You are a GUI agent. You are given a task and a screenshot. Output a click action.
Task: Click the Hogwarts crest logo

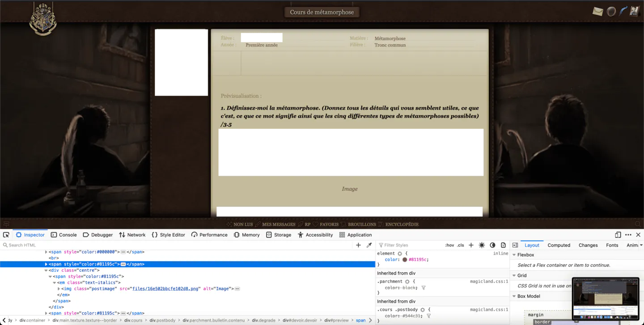click(43, 19)
